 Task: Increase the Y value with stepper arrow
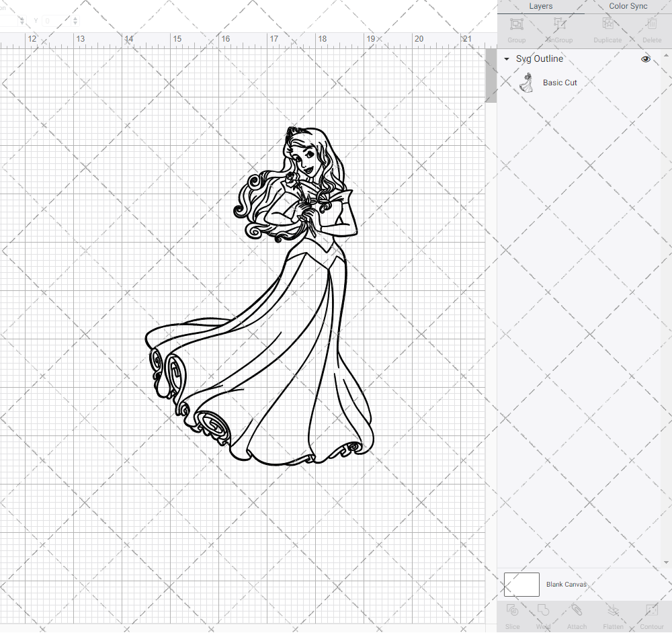[75, 18]
